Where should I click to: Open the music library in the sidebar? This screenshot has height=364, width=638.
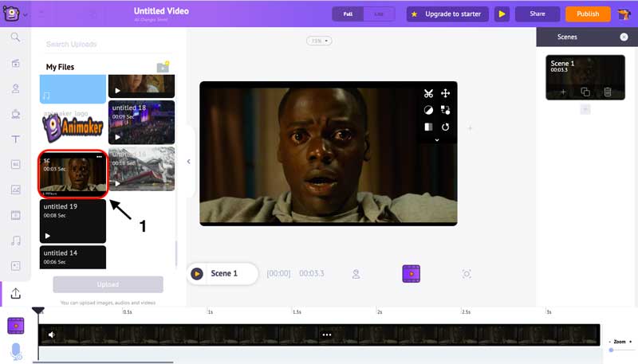(15, 241)
